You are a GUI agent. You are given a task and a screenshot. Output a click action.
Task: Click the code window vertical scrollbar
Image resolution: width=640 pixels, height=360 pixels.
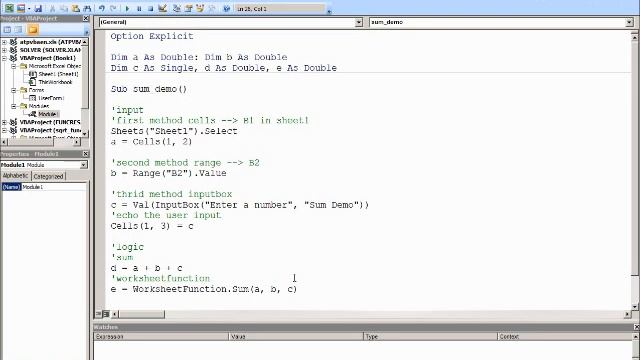(634, 171)
